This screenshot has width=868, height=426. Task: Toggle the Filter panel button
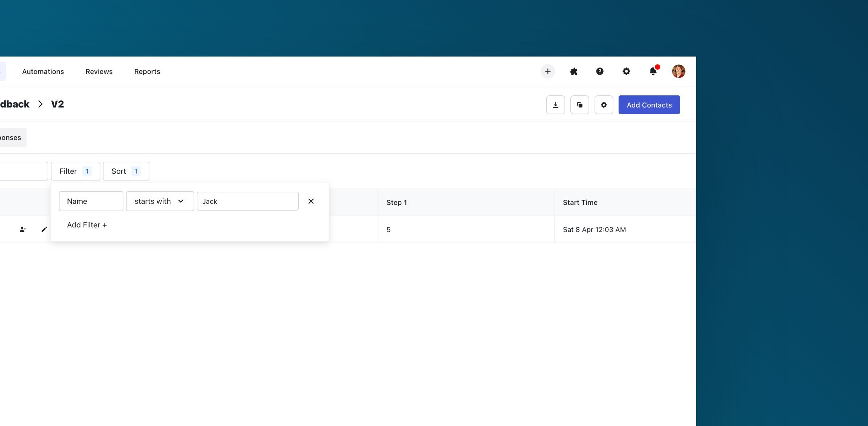pos(75,171)
